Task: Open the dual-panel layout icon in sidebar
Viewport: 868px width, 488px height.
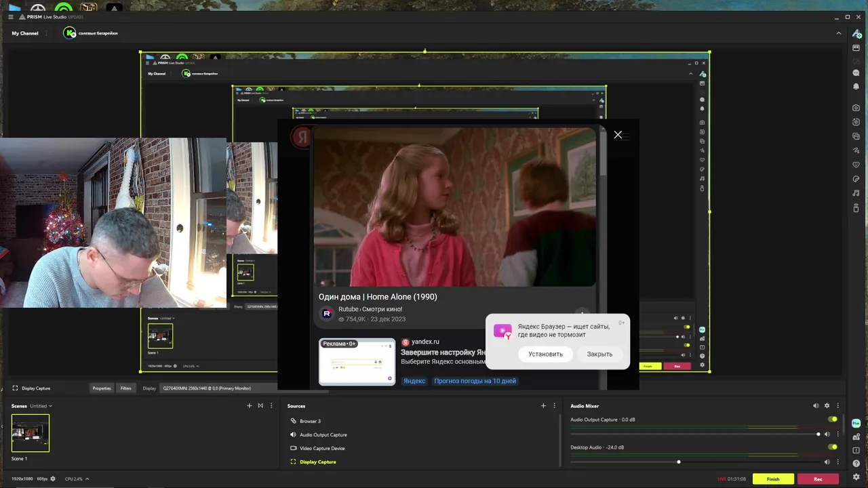Action: click(856, 47)
